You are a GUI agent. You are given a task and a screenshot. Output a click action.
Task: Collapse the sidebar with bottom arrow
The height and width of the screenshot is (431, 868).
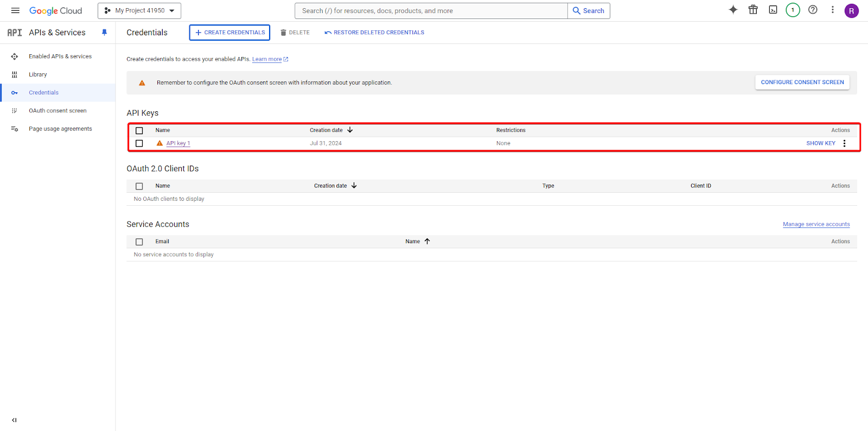click(x=14, y=420)
